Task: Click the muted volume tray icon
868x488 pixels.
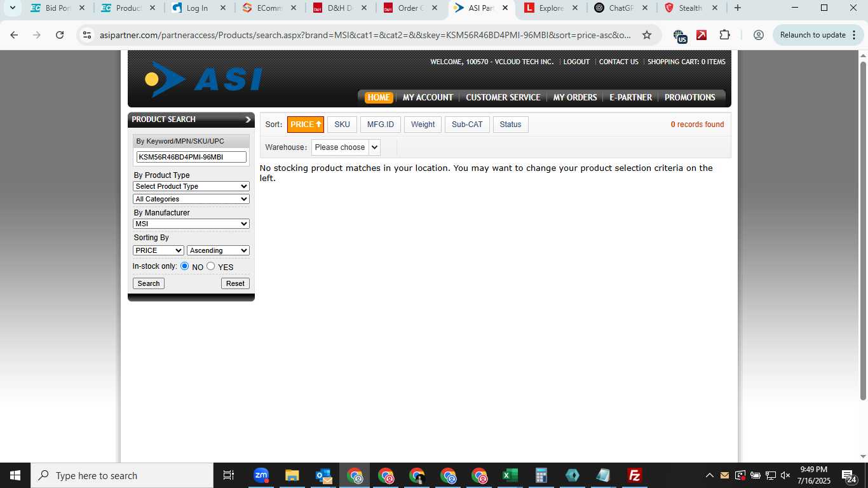Action: (785, 475)
